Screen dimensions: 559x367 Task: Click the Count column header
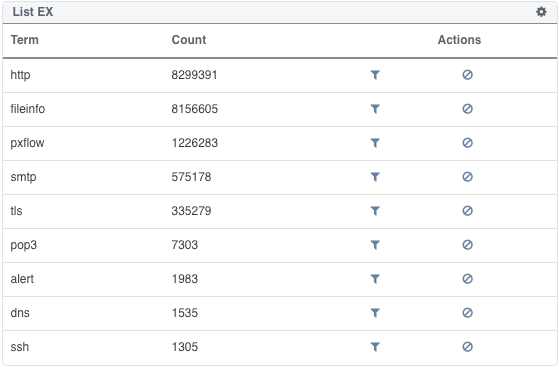(x=189, y=40)
